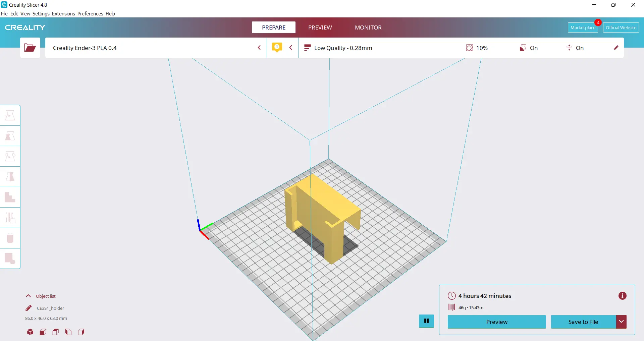
Task: Select the Scale tool in left toolbar
Action: click(x=10, y=136)
